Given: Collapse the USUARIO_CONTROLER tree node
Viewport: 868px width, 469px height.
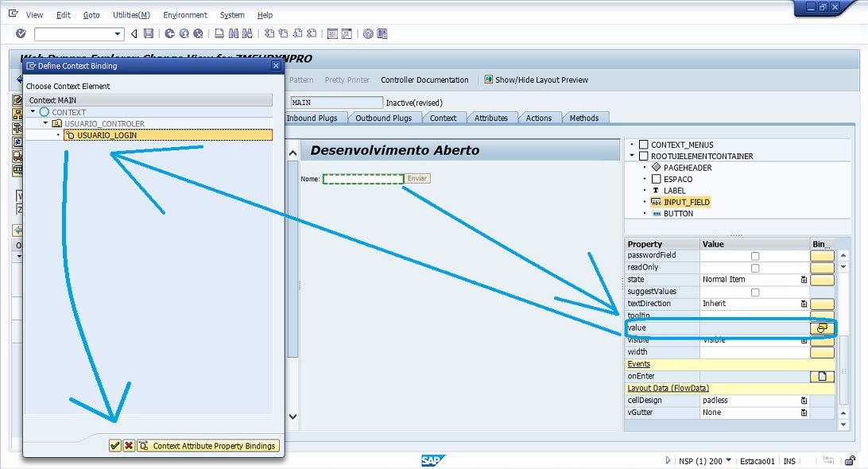Looking at the screenshot, I should (45, 123).
